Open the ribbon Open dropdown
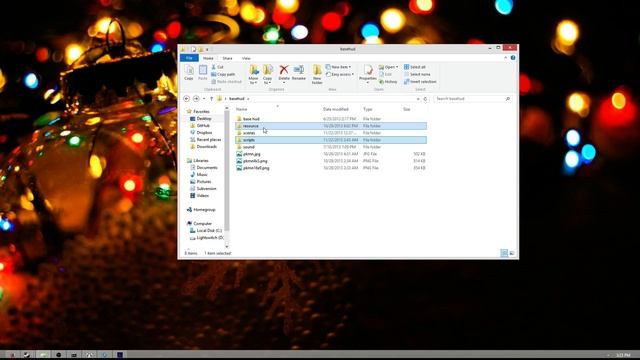Image resolution: width=640 pixels, height=360 pixels. [388, 67]
